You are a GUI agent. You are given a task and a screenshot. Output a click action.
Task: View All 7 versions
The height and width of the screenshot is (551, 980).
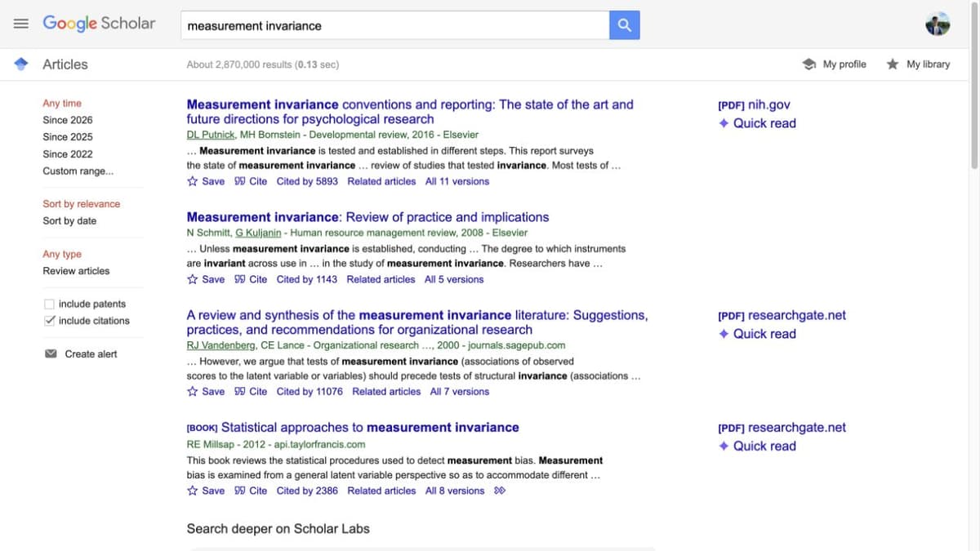[x=460, y=392]
